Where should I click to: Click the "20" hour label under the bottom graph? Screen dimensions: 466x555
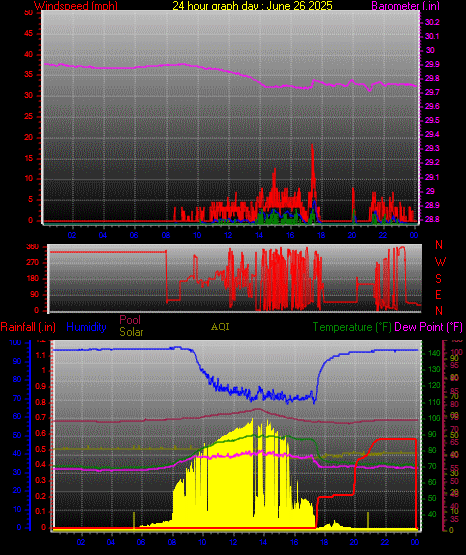click(354, 542)
